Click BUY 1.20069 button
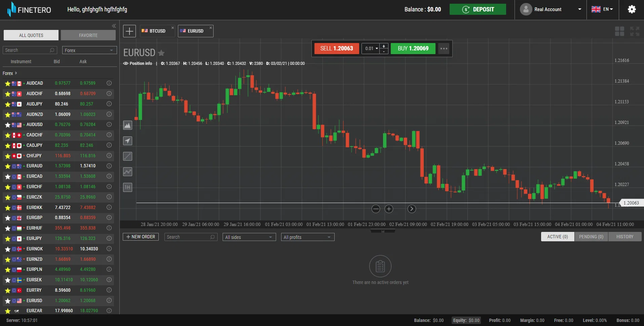Viewport: 644px width, 326px height. tap(413, 48)
